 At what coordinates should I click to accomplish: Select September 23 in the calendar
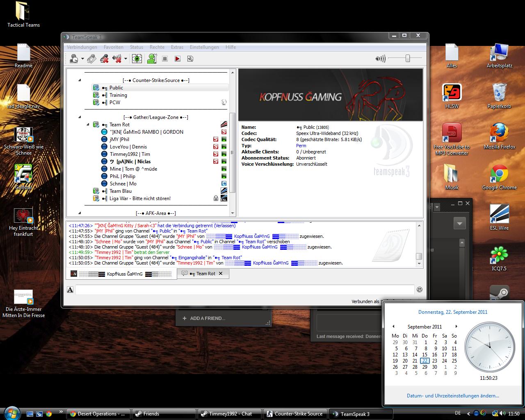tap(434, 361)
